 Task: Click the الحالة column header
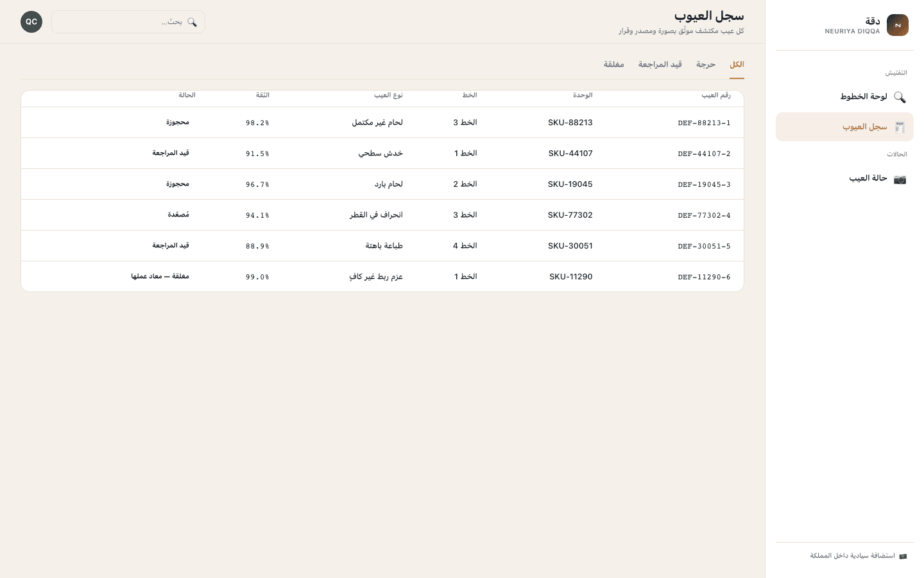(187, 95)
